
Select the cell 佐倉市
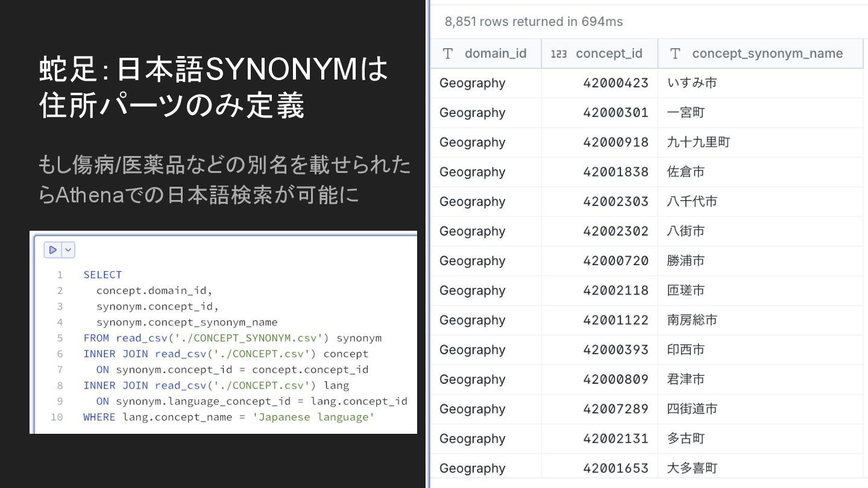(x=761, y=172)
